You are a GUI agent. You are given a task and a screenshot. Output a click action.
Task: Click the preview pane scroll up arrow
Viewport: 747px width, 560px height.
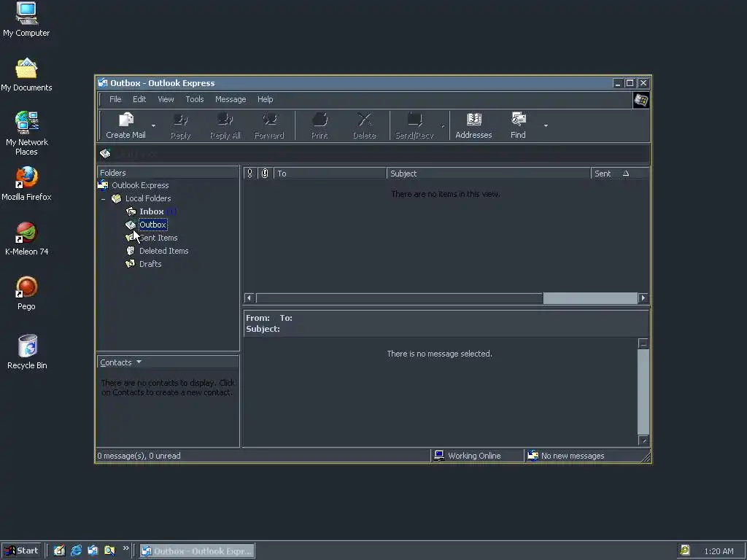click(643, 344)
